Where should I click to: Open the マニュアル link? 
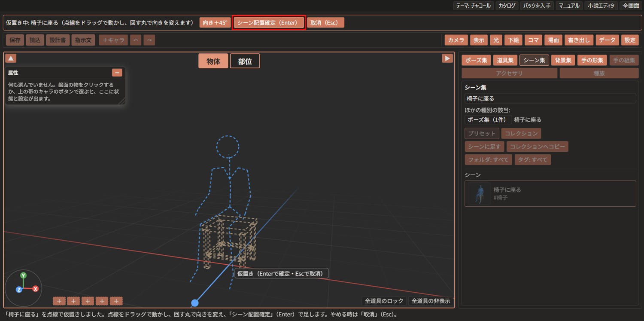pos(569,6)
